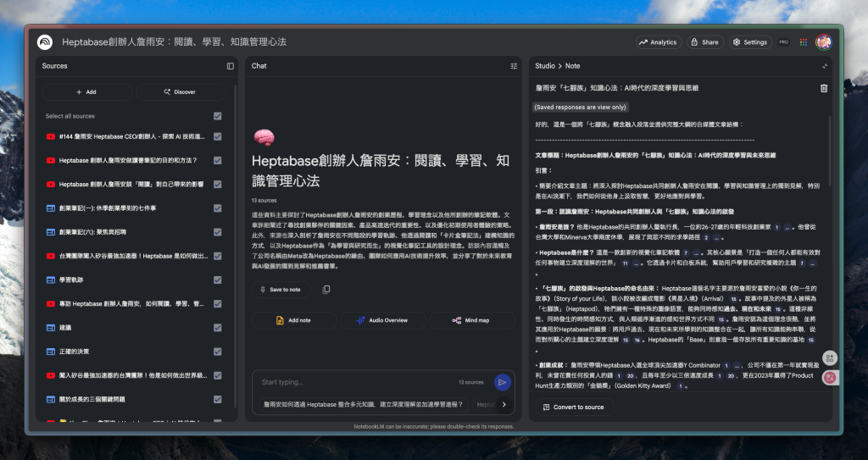Click YouTube icon of 談「閱讀」source
This screenshot has width=868, height=460.
click(50, 185)
